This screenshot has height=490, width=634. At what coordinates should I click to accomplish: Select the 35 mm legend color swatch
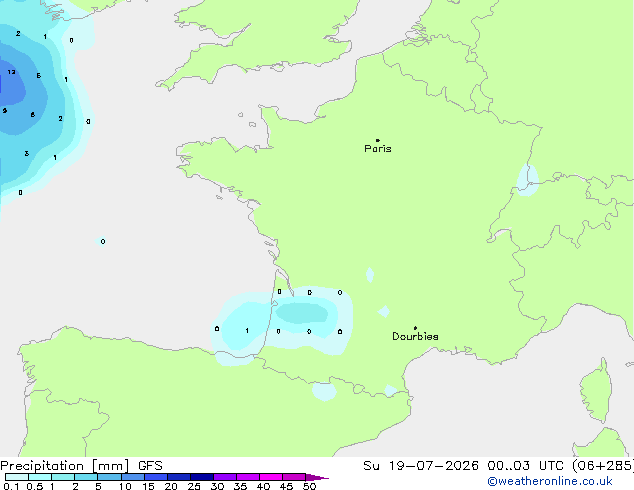(x=247, y=477)
